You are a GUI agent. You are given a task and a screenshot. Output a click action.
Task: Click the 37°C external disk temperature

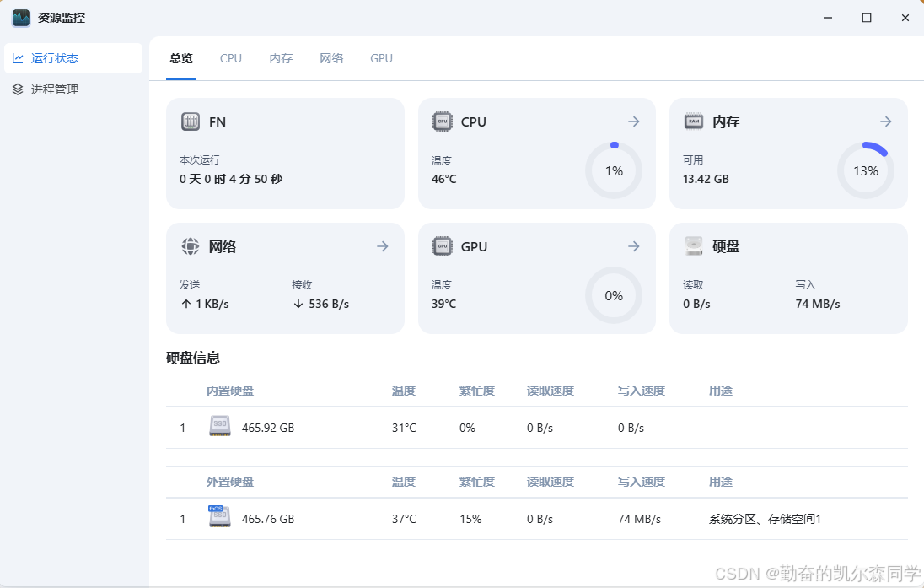pyautogui.click(x=405, y=519)
